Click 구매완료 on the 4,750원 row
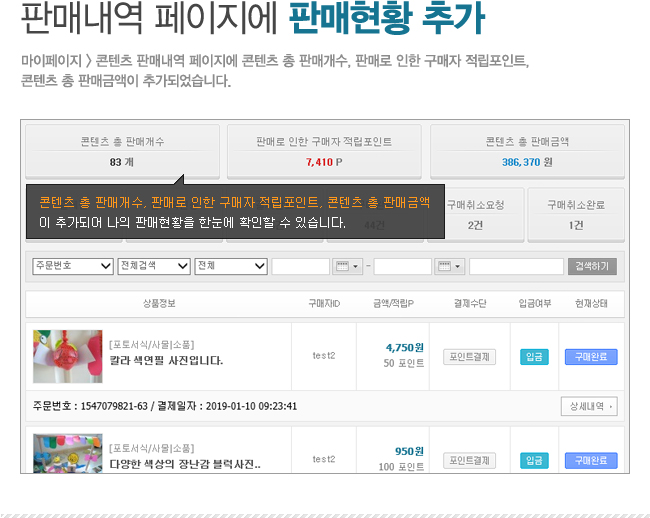 coord(591,357)
